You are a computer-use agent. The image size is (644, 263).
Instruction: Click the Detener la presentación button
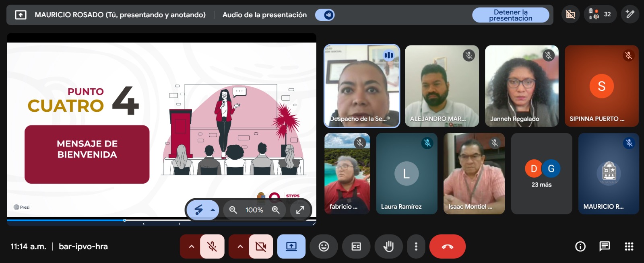pyautogui.click(x=510, y=15)
